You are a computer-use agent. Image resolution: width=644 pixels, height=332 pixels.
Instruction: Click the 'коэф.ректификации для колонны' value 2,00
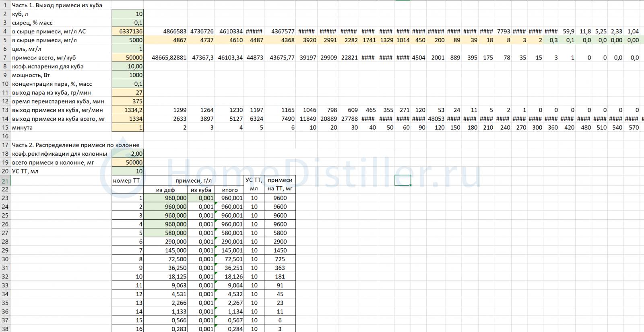click(x=128, y=154)
